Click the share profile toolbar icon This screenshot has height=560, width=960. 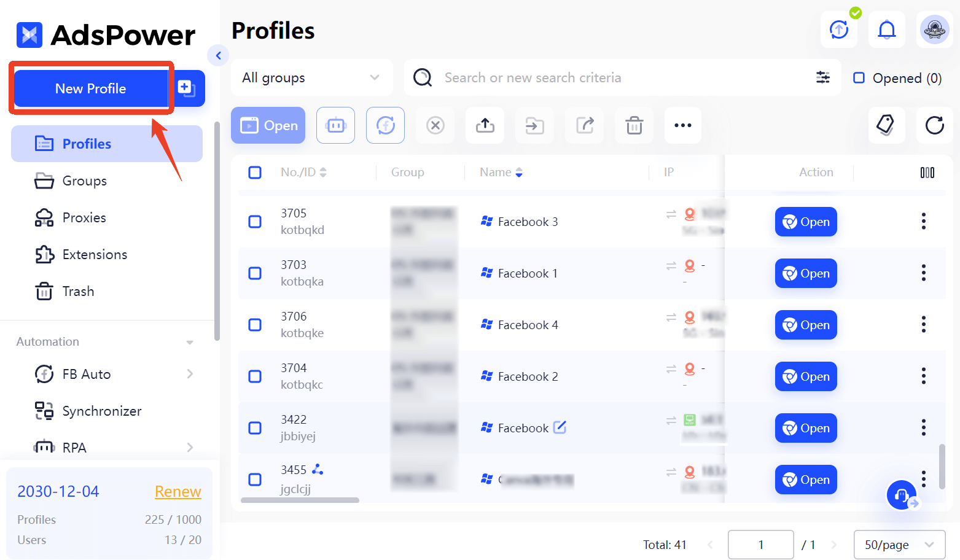585,125
